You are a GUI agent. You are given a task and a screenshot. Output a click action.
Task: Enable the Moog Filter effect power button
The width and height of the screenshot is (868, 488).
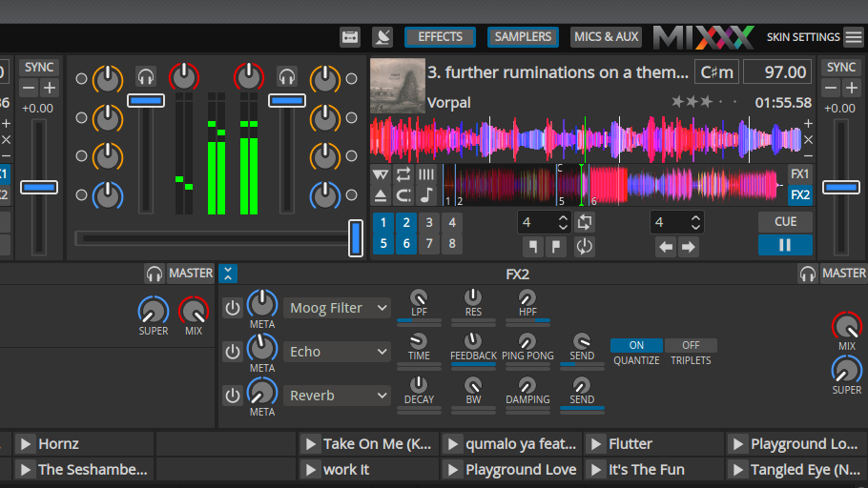[233, 308]
